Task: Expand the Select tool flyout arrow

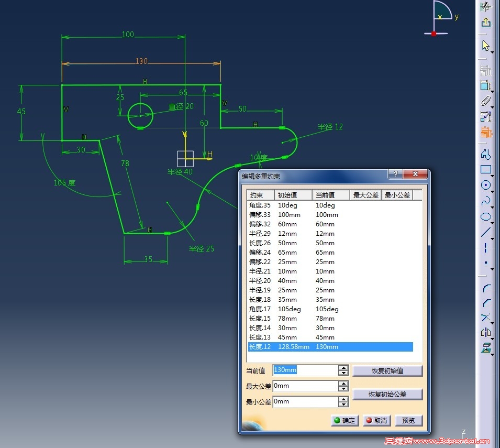Action: (492, 52)
